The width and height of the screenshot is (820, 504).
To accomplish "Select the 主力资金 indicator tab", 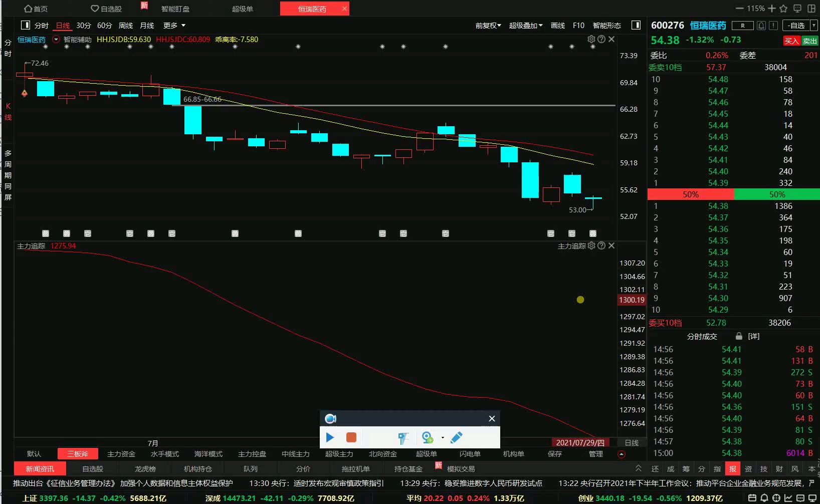I will click(121, 454).
